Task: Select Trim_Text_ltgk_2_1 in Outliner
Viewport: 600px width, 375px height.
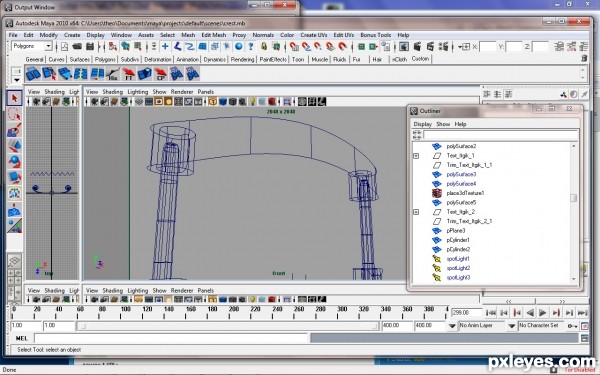Action: tap(469, 221)
